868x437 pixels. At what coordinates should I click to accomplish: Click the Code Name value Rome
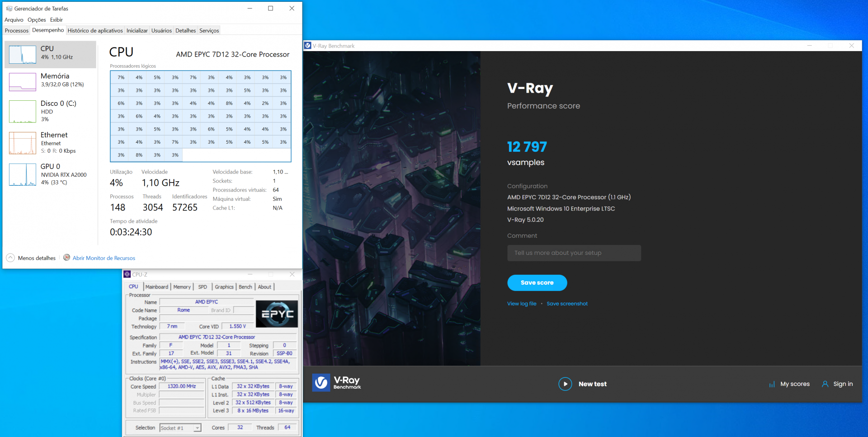(x=184, y=310)
